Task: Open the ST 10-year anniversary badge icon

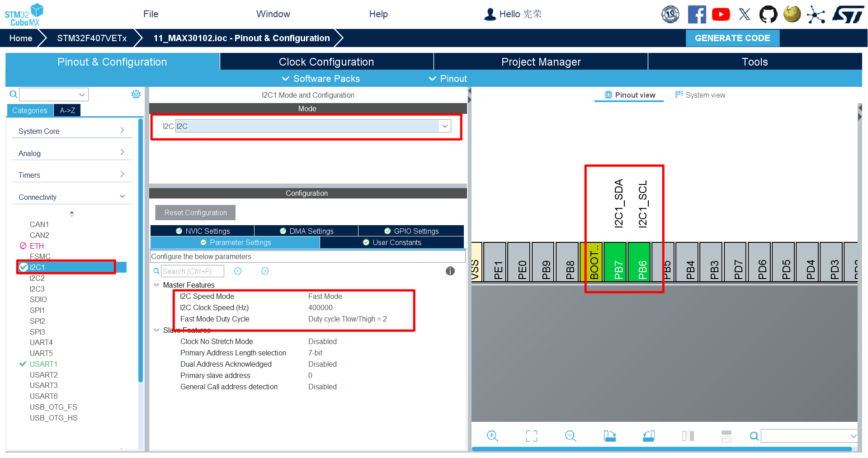Action: click(670, 14)
